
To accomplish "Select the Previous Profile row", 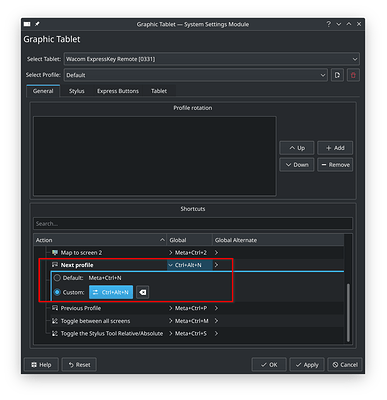I will click(189, 308).
